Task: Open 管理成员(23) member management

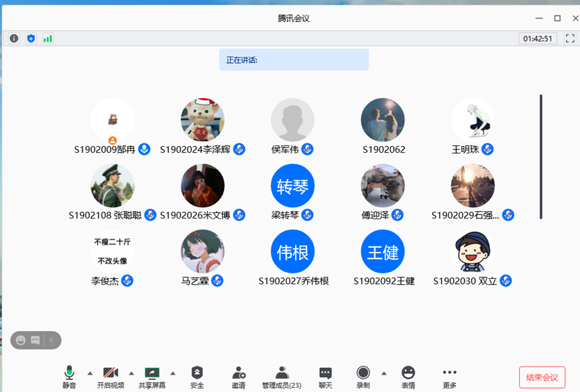Action: coord(282,377)
